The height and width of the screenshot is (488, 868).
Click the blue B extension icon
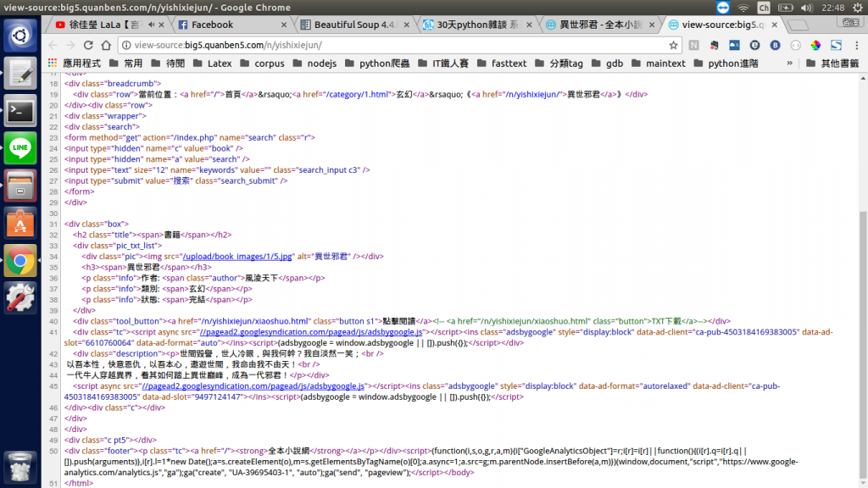click(775, 46)
